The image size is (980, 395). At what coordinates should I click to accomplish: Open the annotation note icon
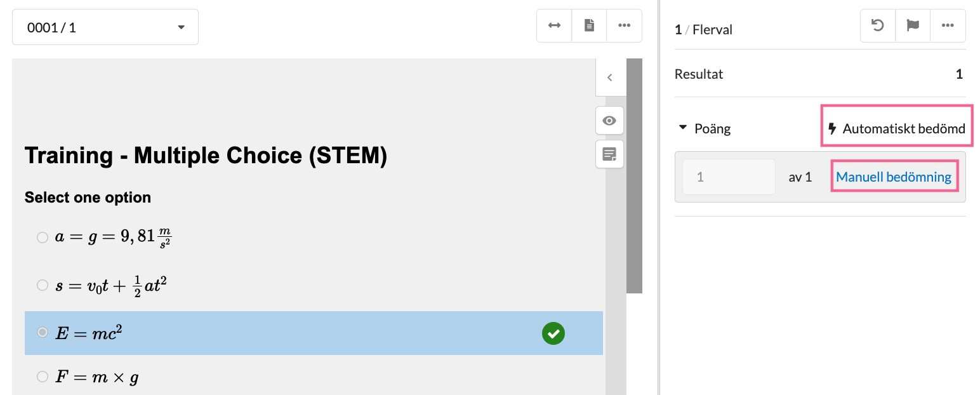click(609, 154)
